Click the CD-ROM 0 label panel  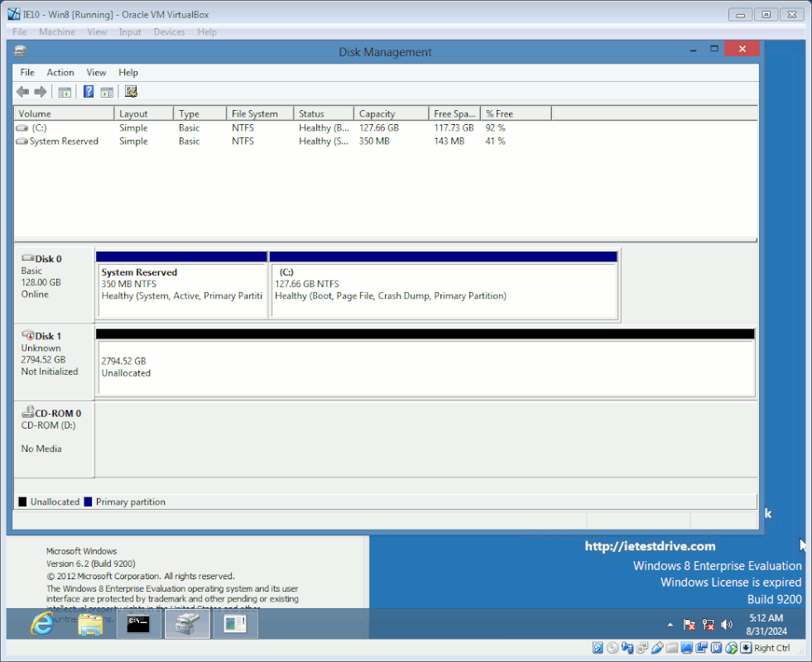[54, 439]
